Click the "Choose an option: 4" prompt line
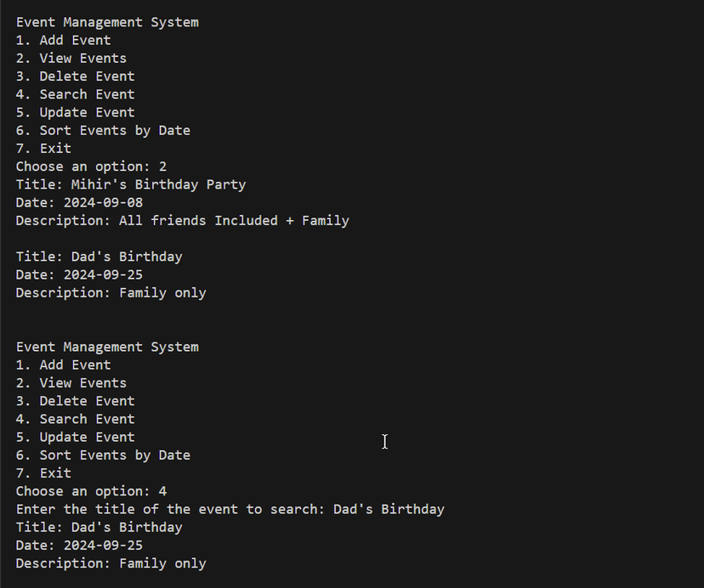 point(91,491)
